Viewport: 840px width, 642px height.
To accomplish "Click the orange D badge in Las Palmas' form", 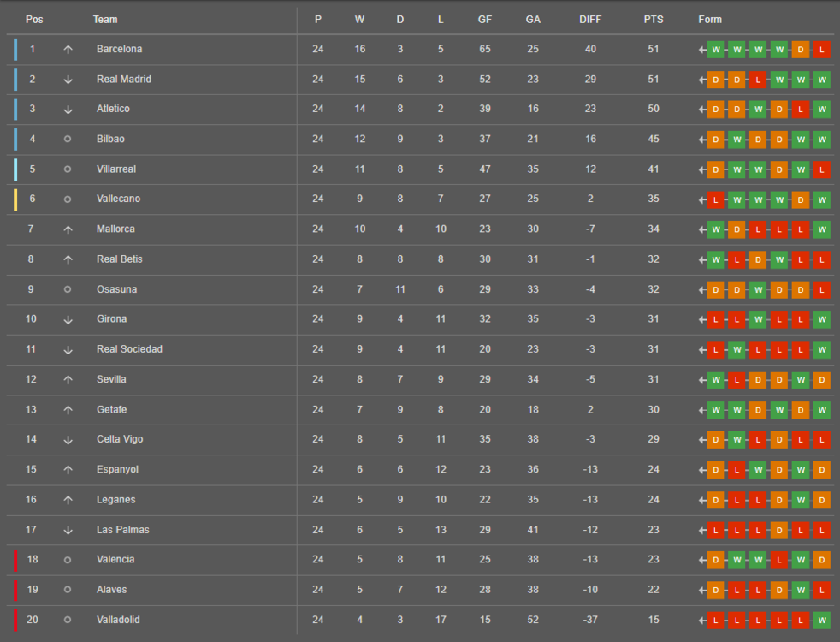I will (779, 530).
